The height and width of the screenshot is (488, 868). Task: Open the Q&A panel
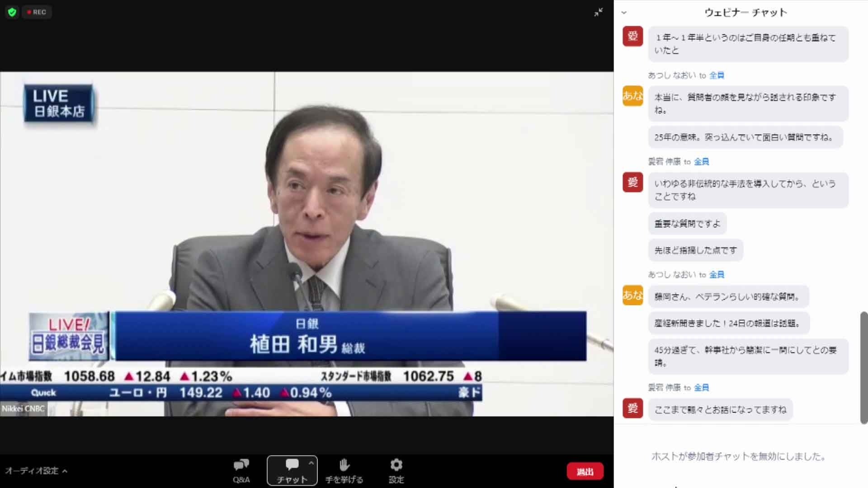coord(241,470)
